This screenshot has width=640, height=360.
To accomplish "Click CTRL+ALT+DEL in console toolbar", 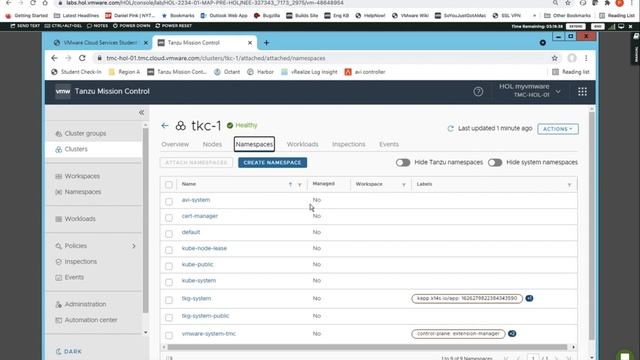I will 63,26.
